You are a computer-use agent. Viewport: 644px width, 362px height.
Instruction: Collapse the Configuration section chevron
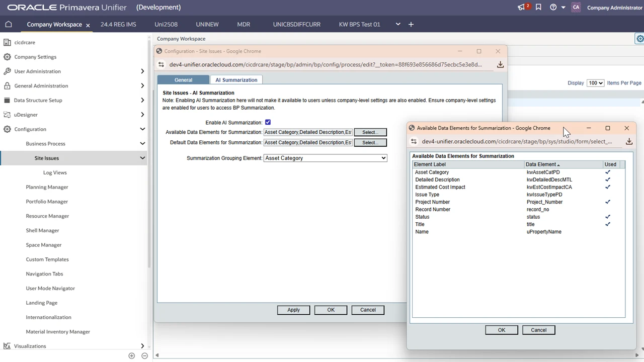pyautogui.click(x=142, y=129)
